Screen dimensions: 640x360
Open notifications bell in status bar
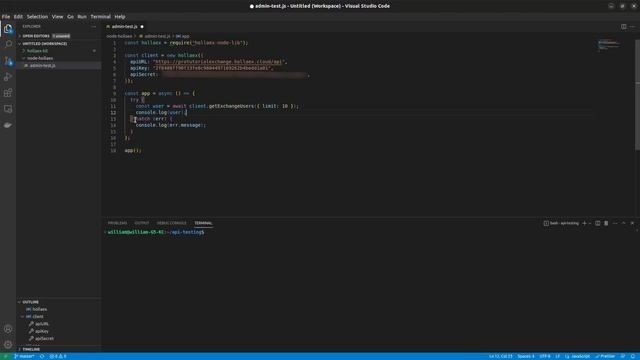[x=633, y=356]
